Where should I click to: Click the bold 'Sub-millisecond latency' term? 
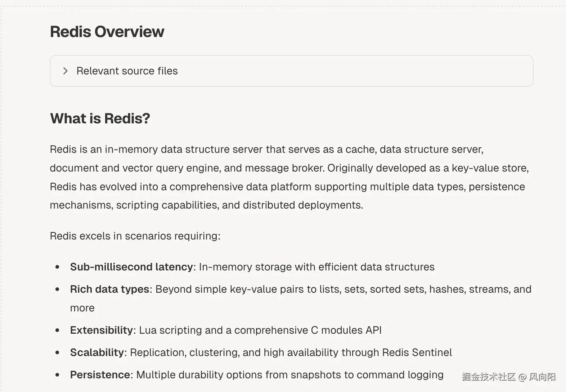(x=131, y=267)
